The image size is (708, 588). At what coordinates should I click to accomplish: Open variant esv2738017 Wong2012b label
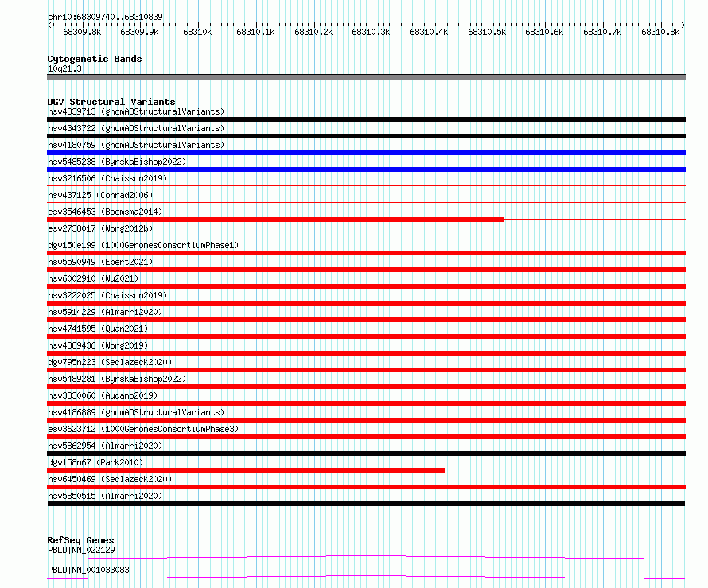click(x=100, y=228)
